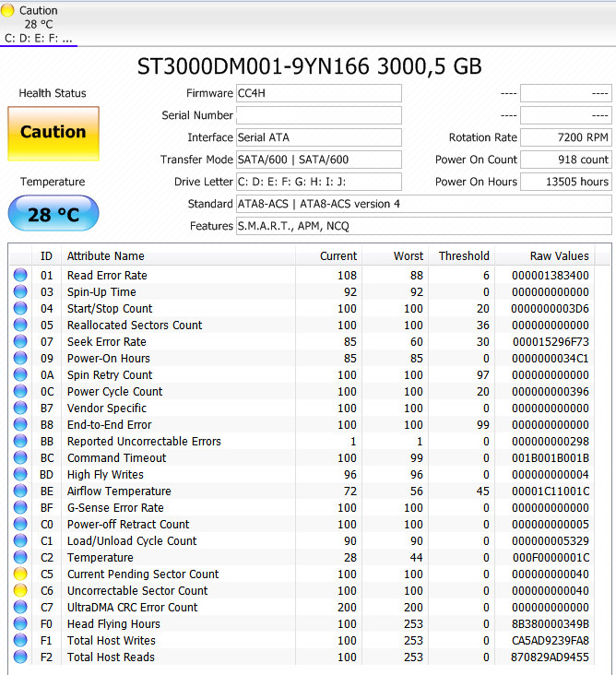Select the Caution 28 °C drive tab

coord(39,23)
